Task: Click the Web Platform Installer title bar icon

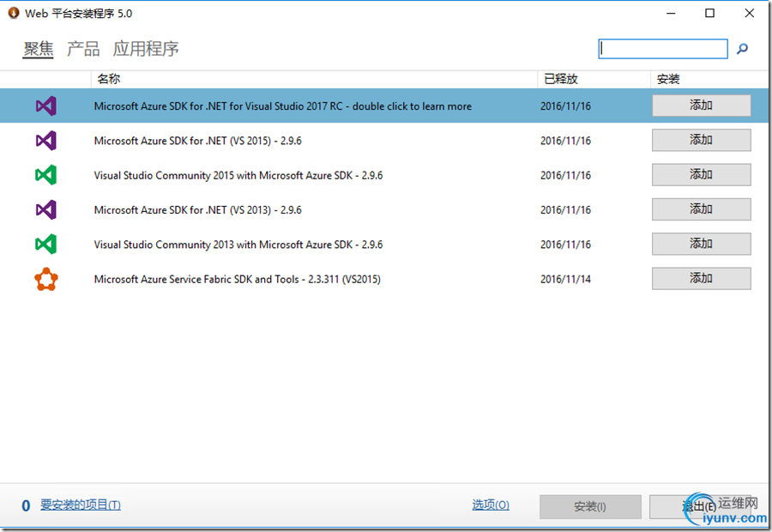Action: click(13, 14)
